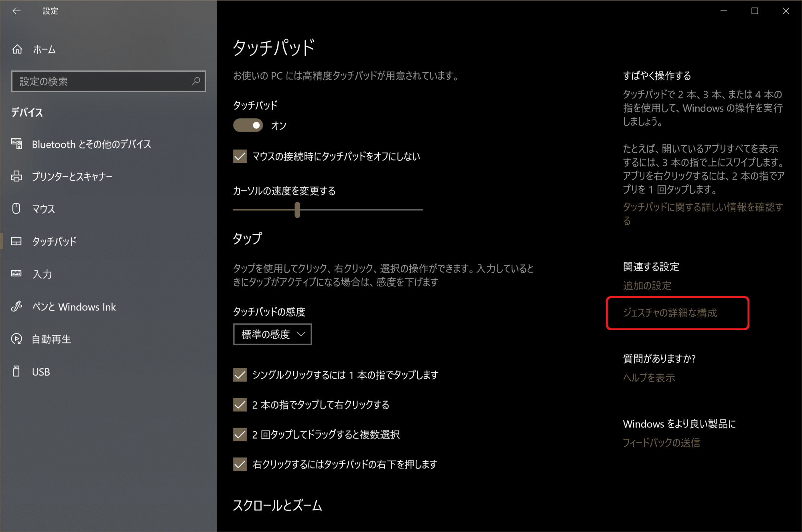The width and height of the screenshot is (802, 532).
Task: Click the タップ section heading
Action: pos(247,238)
